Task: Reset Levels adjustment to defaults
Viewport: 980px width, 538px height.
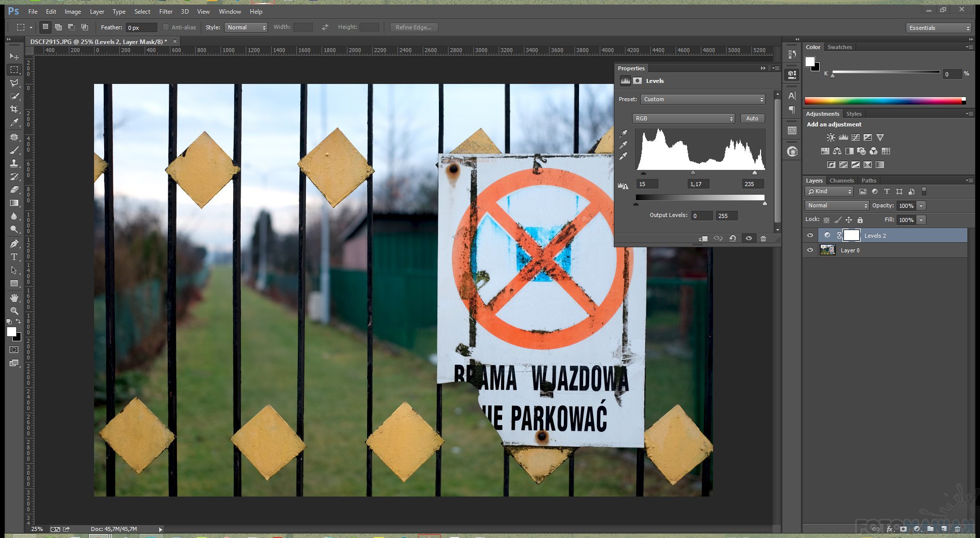Action: [x=733, y=238]
